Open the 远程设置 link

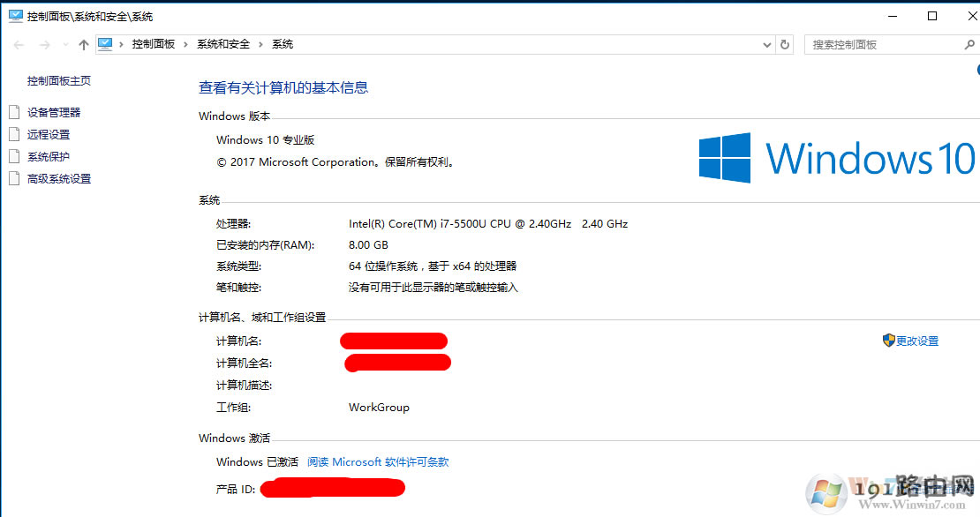(x=49, y=135)
